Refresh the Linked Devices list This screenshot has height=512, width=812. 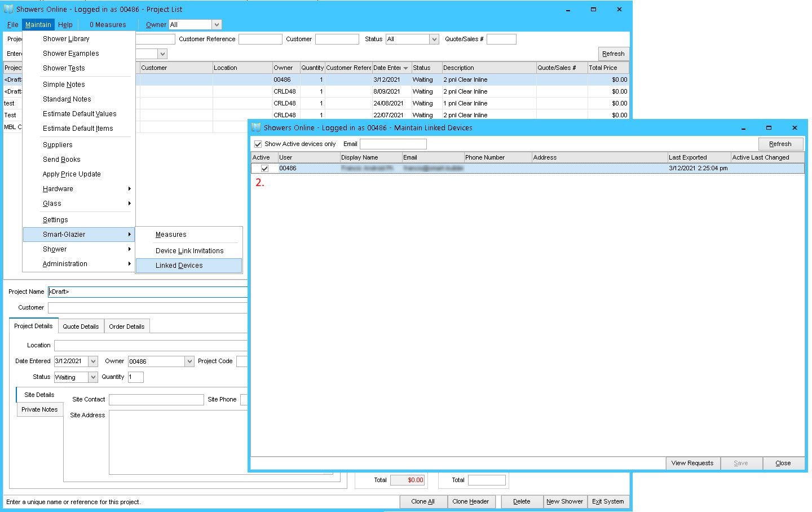780,144
